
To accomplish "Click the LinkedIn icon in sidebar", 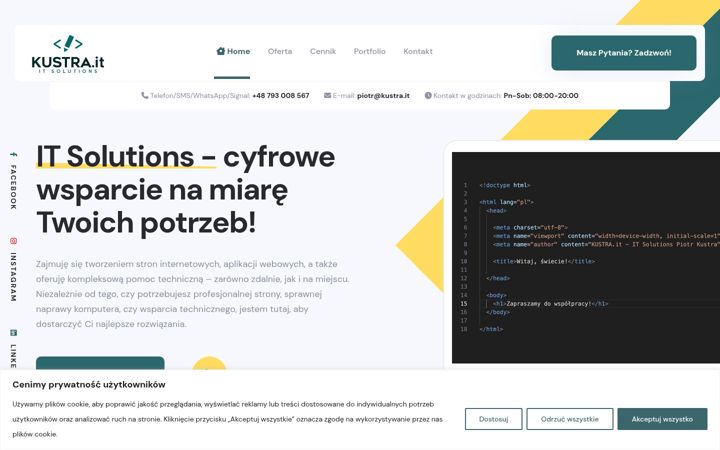I will pyautogui.click(x=13, y=333).
